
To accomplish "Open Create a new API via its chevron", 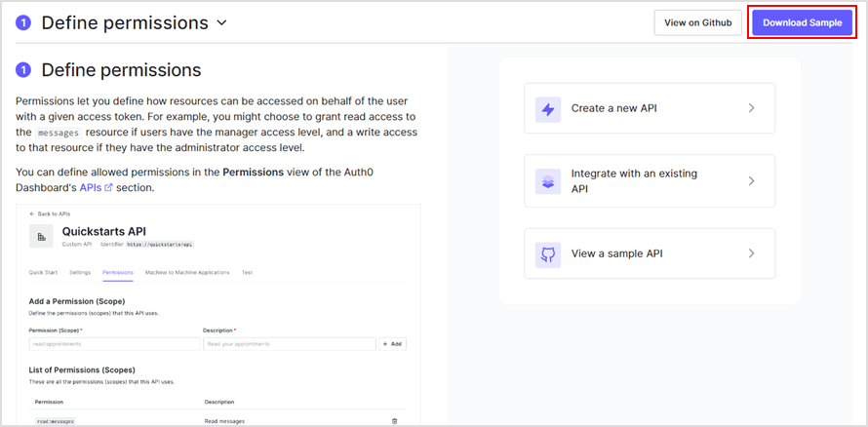I will pos(751,108).
